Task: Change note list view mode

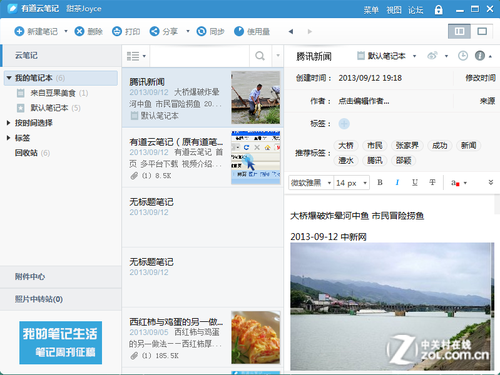Action: coord(136,56)
